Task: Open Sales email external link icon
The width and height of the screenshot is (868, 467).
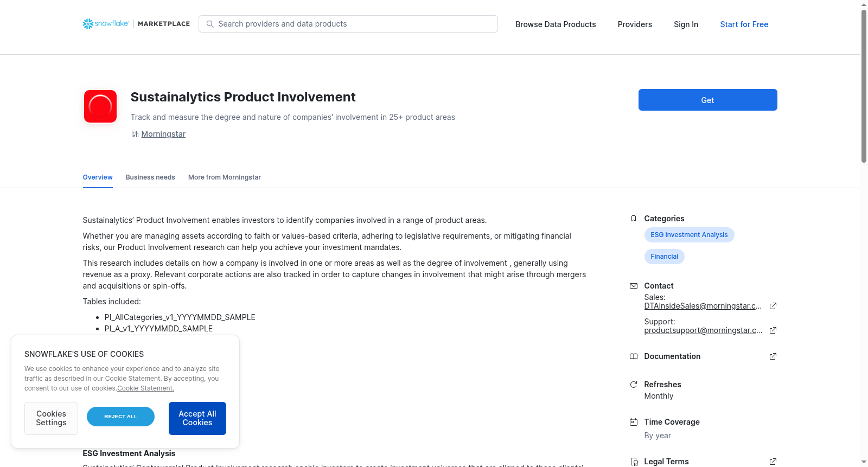Action: (x=773, y=306)
